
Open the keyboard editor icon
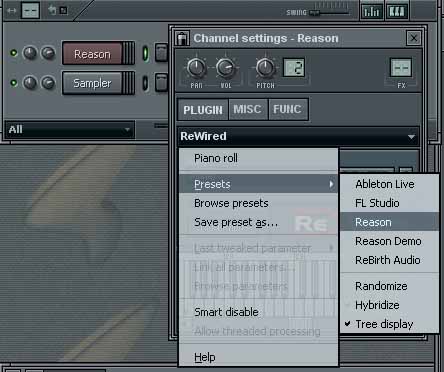click(397, 11)
